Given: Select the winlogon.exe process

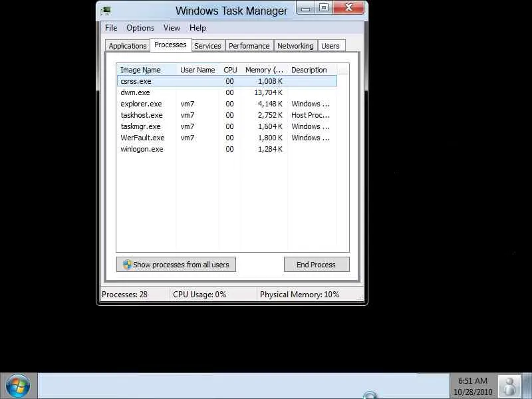Looking at the screenshot, I should click(227, 149).
